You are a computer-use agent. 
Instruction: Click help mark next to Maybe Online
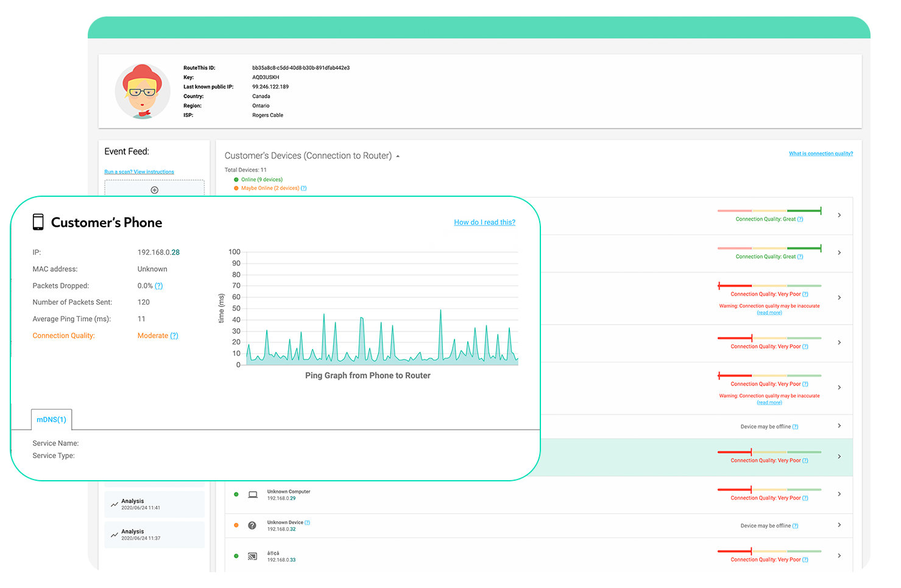(303, 188)
